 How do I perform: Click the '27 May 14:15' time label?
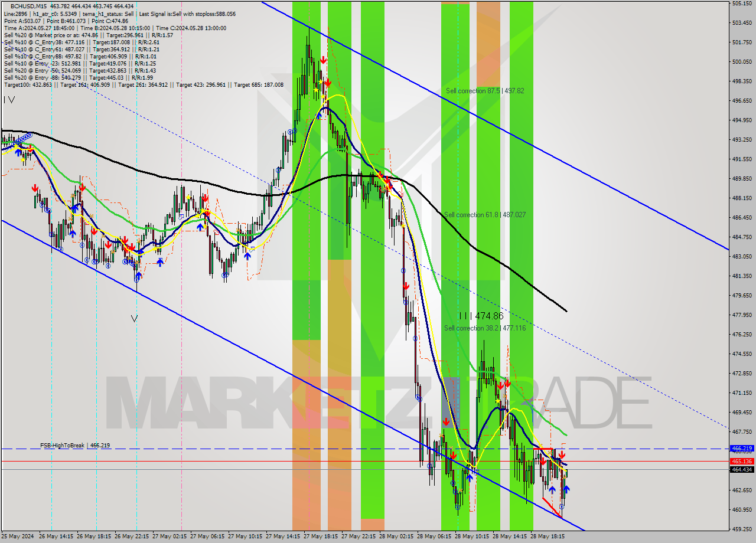coord(283,537)
